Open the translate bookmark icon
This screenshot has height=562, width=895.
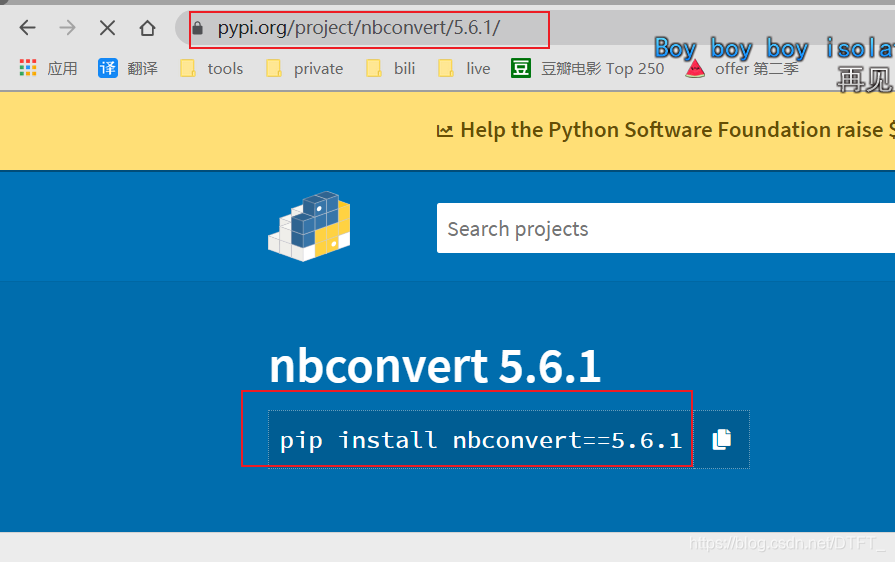[x=108, y=68]
